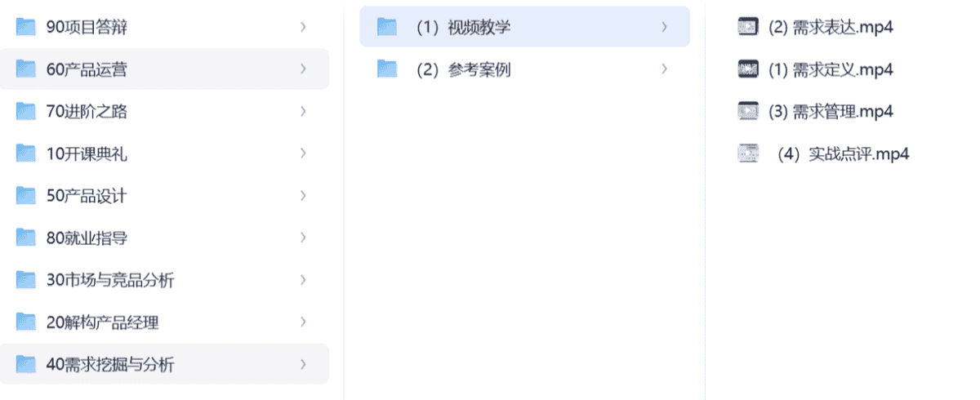The width and height of the screenshot is (980, 400).
Task: Click the folder icon for 50产品设计
Action: click(26, 196)
